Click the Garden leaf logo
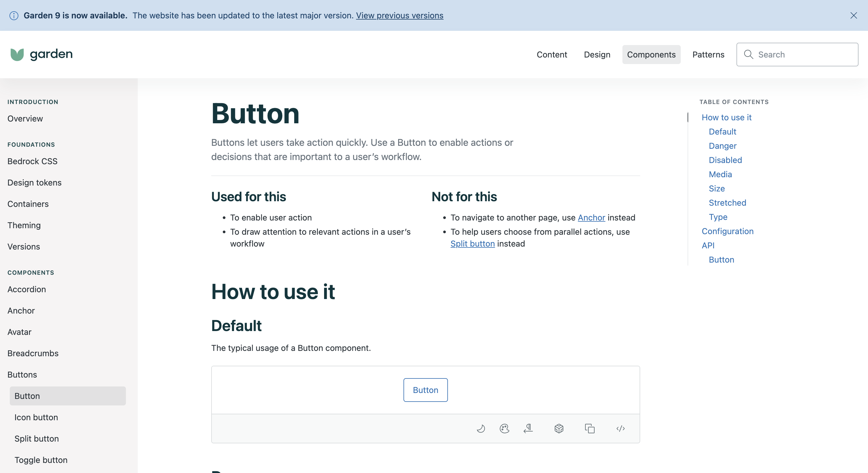The image size is (868, 473). click(17, 54)
